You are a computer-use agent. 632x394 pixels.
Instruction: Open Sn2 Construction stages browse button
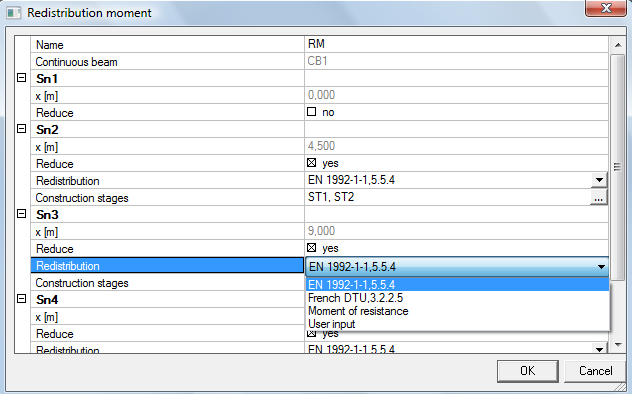coord(599,197)
